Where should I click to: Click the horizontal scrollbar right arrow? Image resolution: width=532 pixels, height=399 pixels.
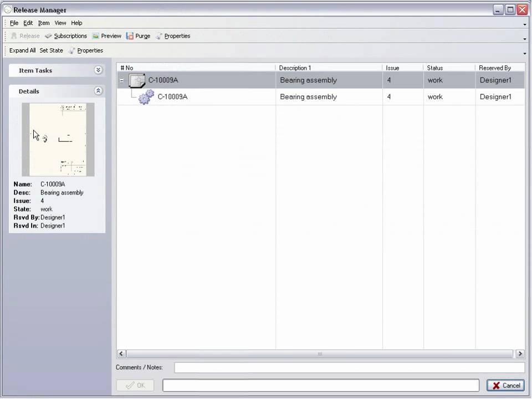520,354
